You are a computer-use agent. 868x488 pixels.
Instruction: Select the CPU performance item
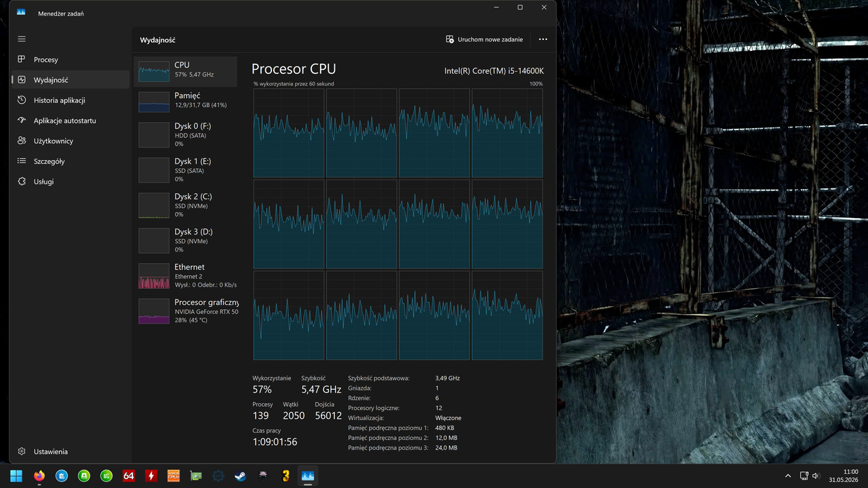186,72
